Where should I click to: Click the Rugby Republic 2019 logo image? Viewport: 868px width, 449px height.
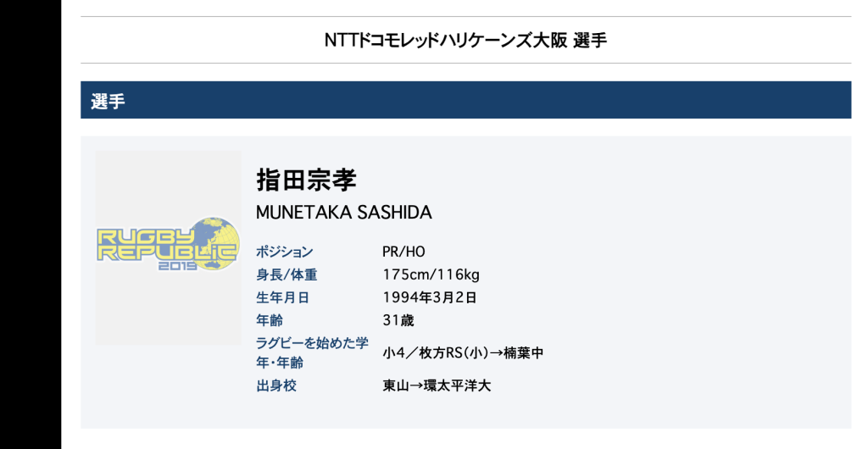[168, 247]
